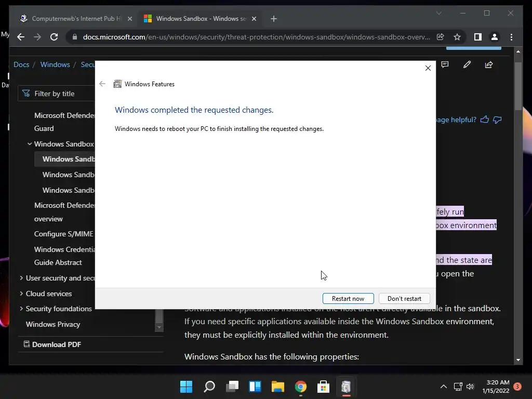532x399 pixels.
Task: Click Docs breadcrumb link
Action: (21, 64)
